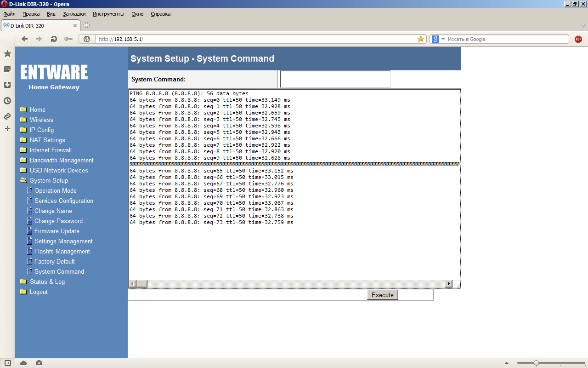Open the Internet Firewall section

coord(51,150)
